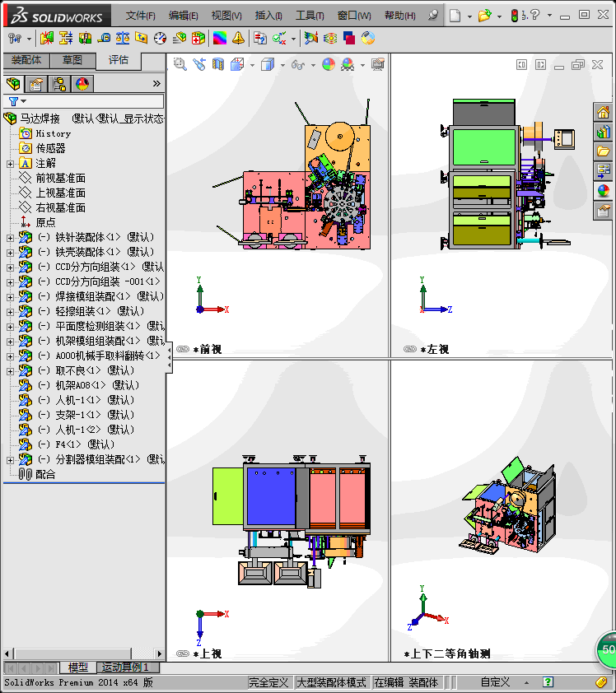Expand the manager tabs double chevron
The height and width of the screenshot is (693, 616).
click(156, 83)
